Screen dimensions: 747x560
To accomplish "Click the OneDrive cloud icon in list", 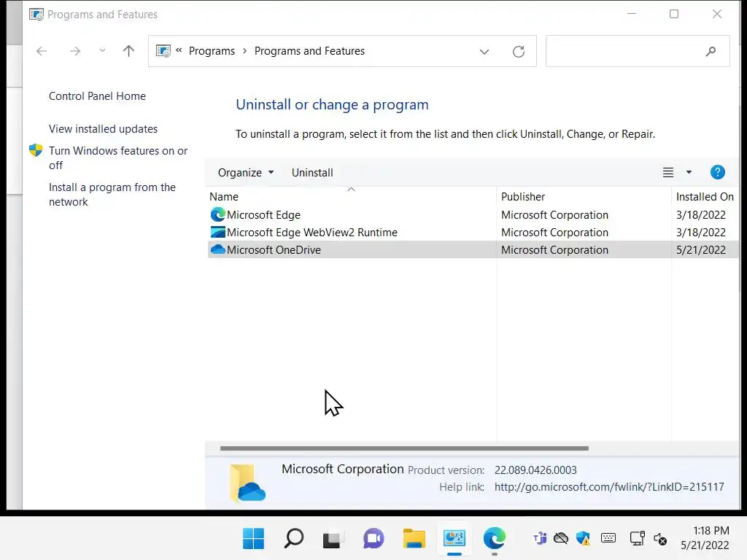I will click(217, 249).
